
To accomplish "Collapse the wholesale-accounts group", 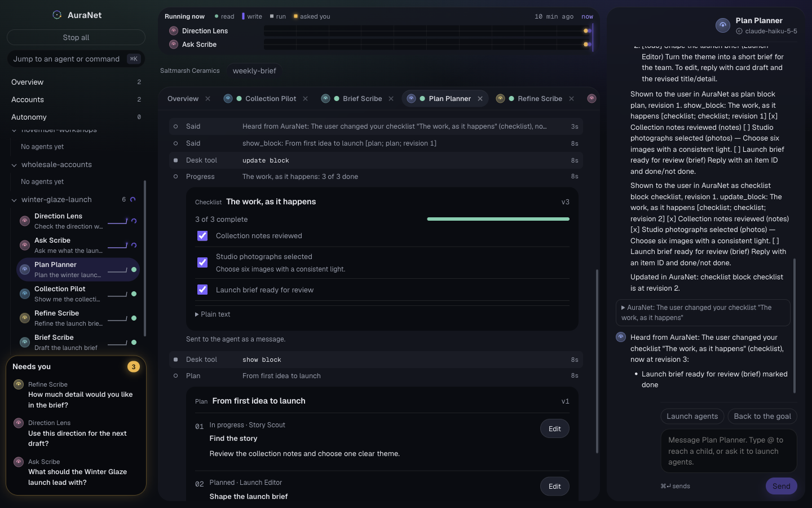I will click(14, 165).
